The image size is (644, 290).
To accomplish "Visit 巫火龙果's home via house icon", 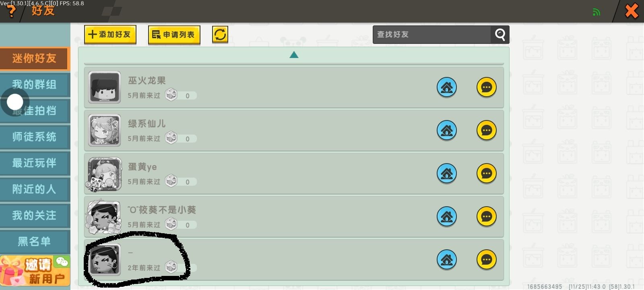I will click(x=447, y=87).
